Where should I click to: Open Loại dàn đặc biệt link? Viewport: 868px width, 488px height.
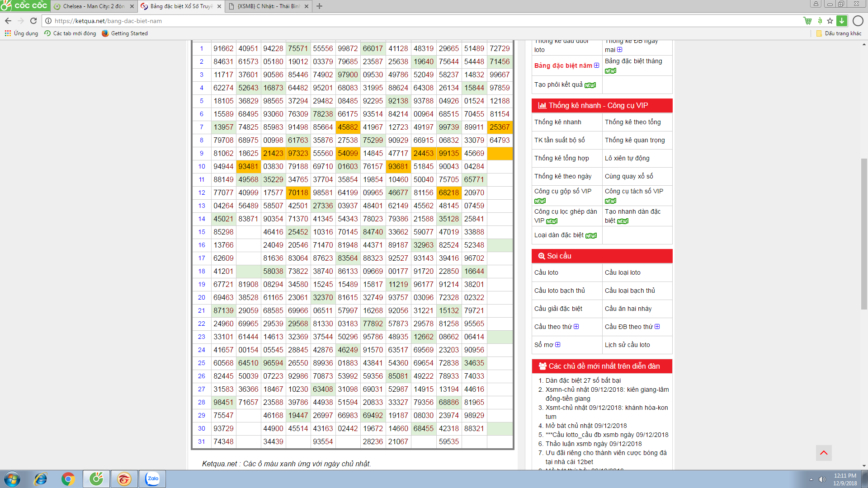coord(559,235)
